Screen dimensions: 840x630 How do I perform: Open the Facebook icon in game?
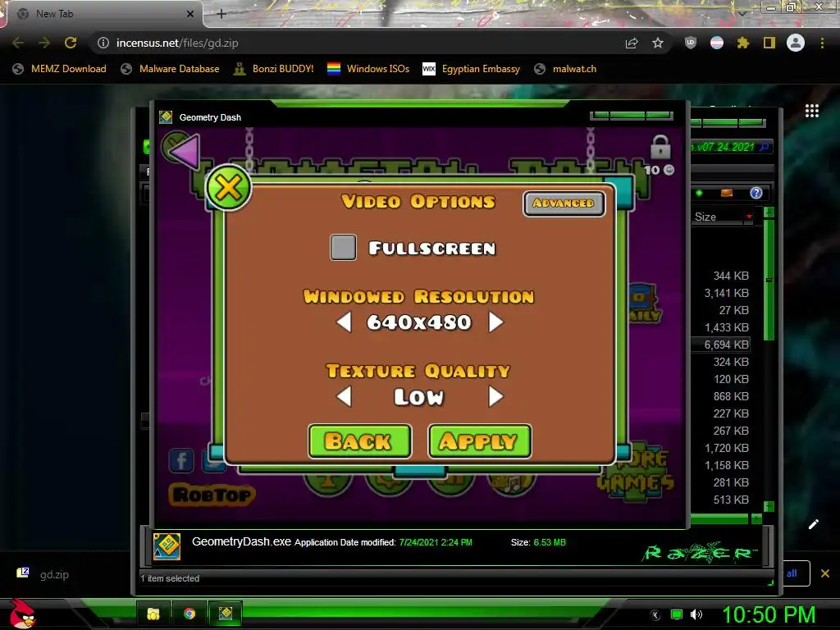(181, 460)
